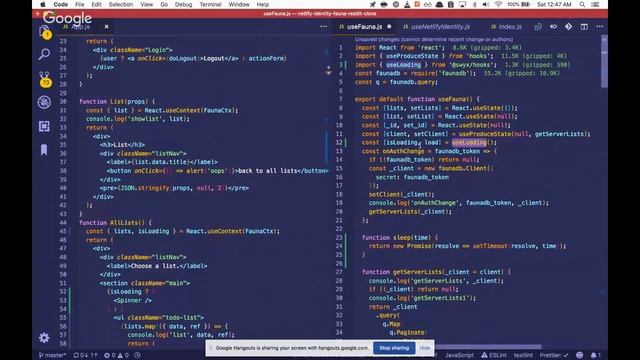Screen dimensions: 640x360
Task: Open the Debug menu
Action: (x=183, y=4)
